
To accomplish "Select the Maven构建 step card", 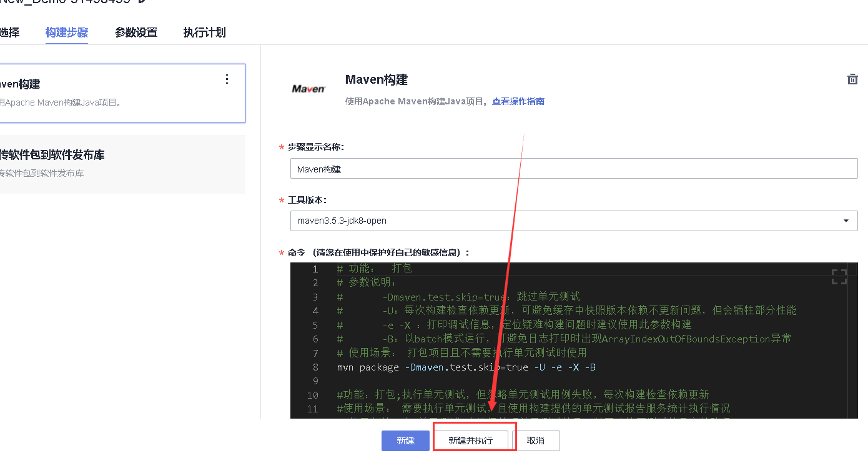I will tap(122, 93).
